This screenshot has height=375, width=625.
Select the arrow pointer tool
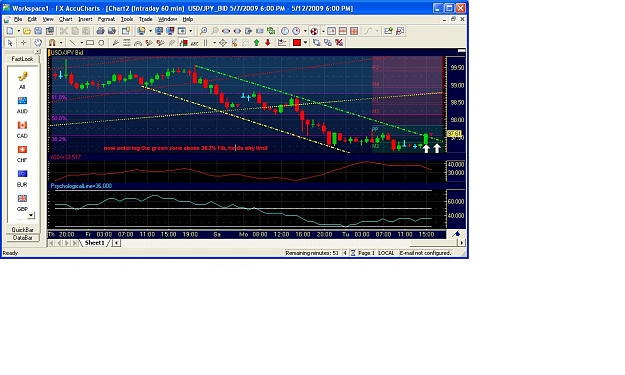[x=10, y=43]
